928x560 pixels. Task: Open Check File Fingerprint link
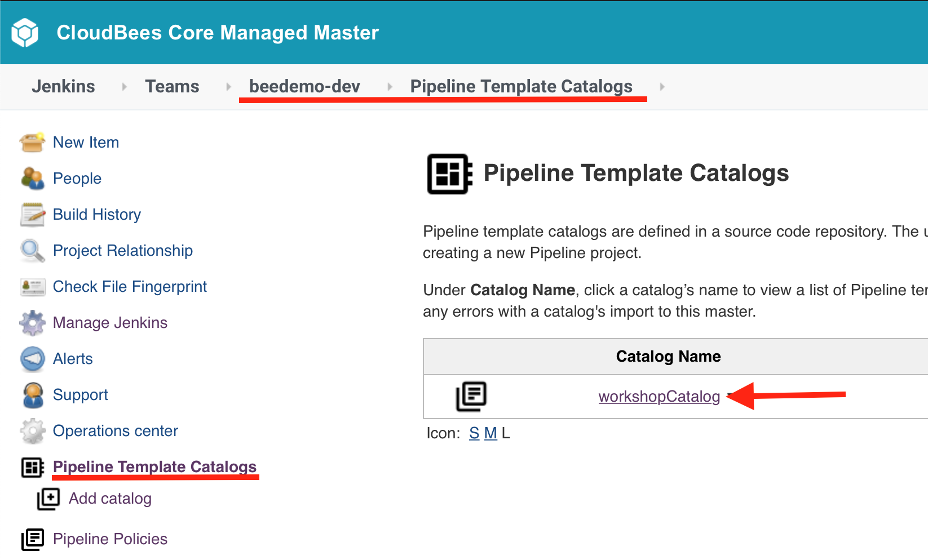pyautogui.click(x=130, y=287)
